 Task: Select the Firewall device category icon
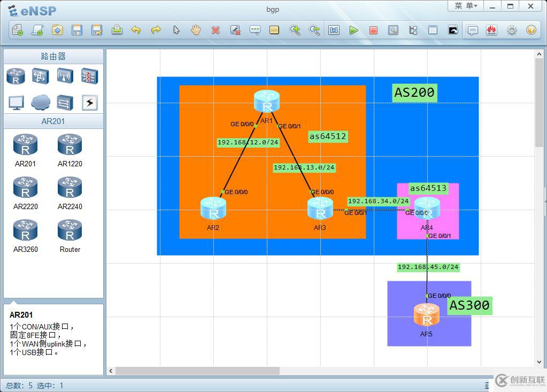point(90,76)
